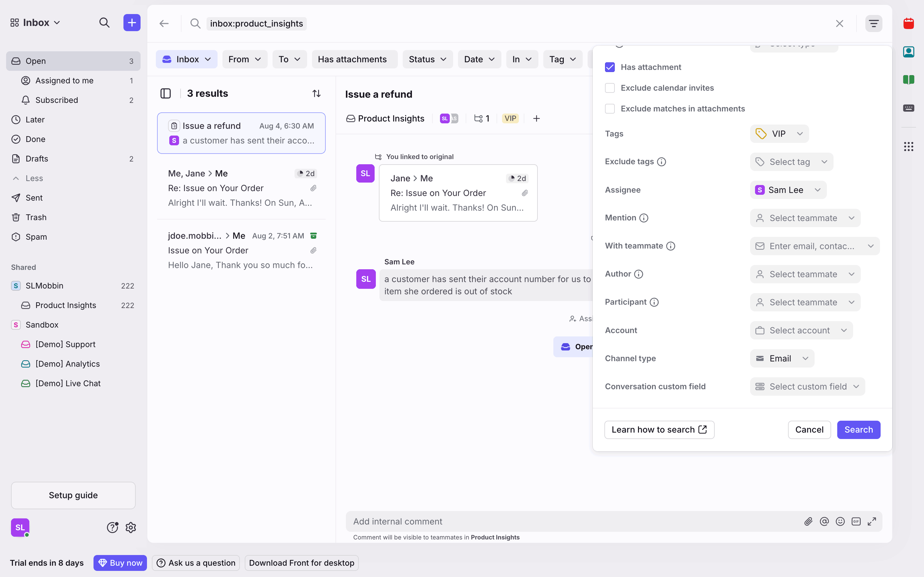Open the Status filter dropdown
This screenshot has width=924, height=577.
tap(427, 59)
